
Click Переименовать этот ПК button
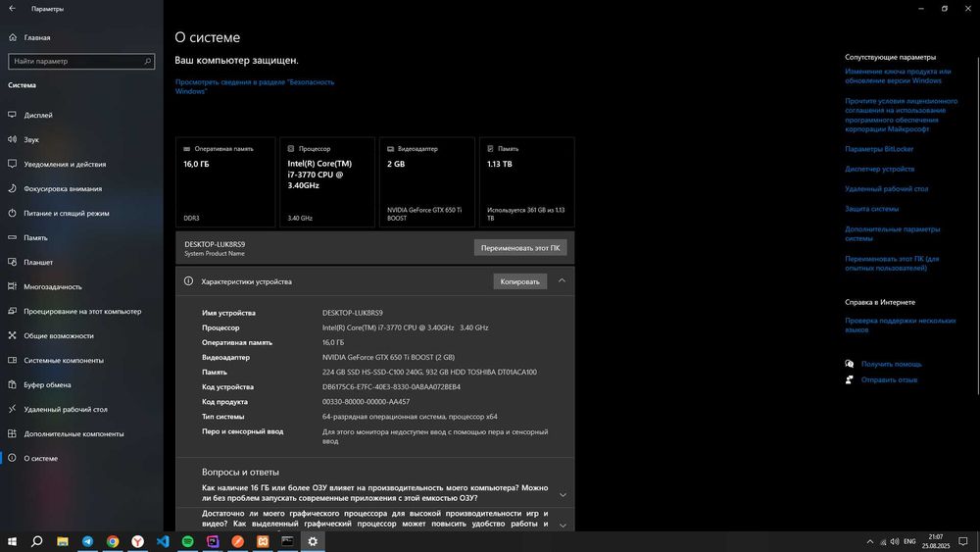point(520,247)
